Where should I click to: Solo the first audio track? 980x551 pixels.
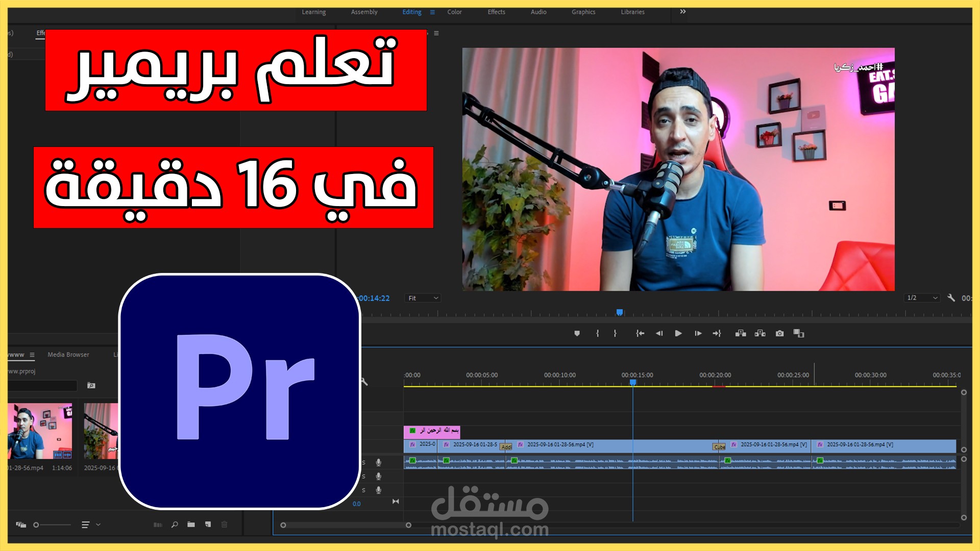(x=363, y=463)
